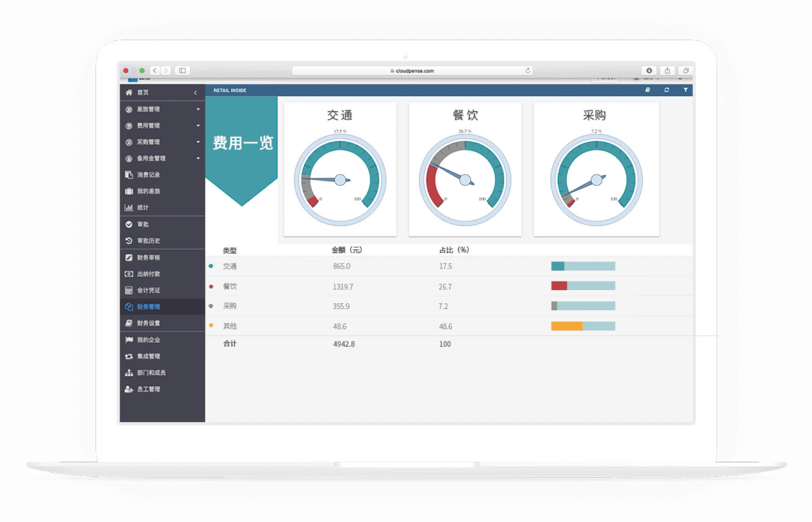
Task: Click the 其他 row orange progress bar
Action: pyautogui.click(x=583, y=326)
